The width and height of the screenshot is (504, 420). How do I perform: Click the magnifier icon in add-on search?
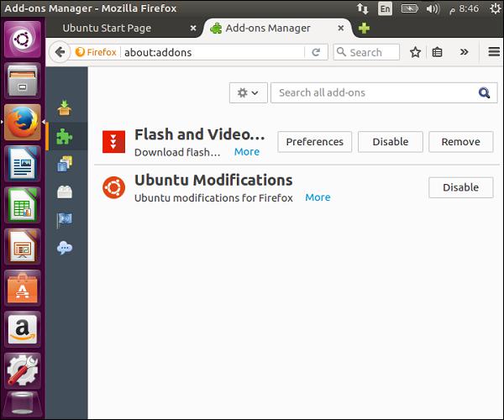pyautogui.click(x=484, y=92)
